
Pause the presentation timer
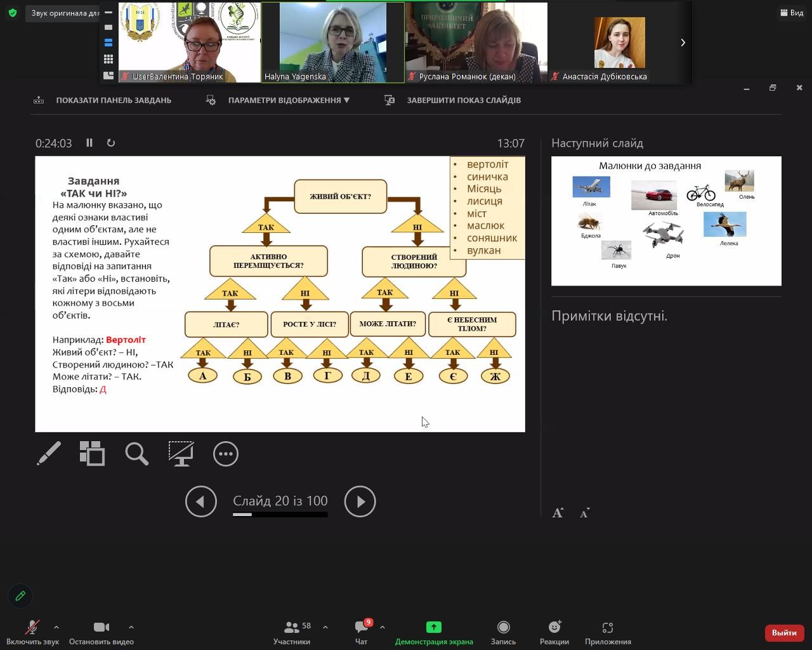click(x=89, y=143)
